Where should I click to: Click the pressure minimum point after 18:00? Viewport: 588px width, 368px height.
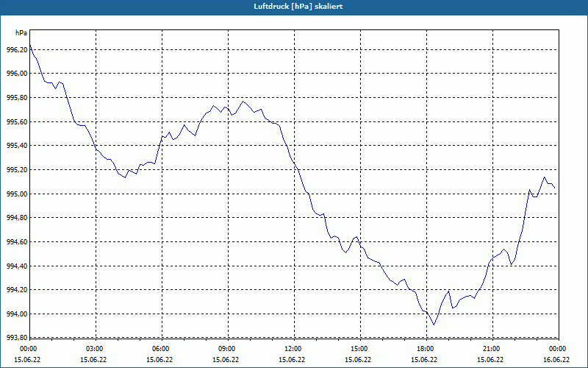point(434,325)
